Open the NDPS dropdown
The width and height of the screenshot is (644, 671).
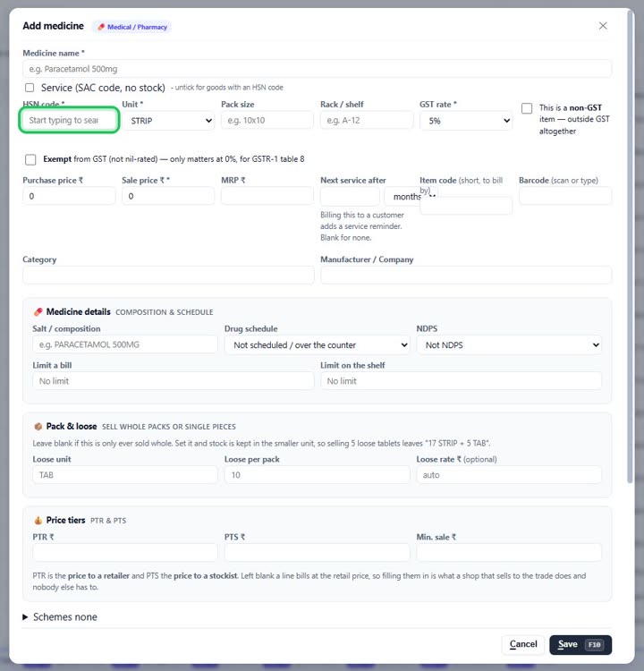[x=509, y=345]
